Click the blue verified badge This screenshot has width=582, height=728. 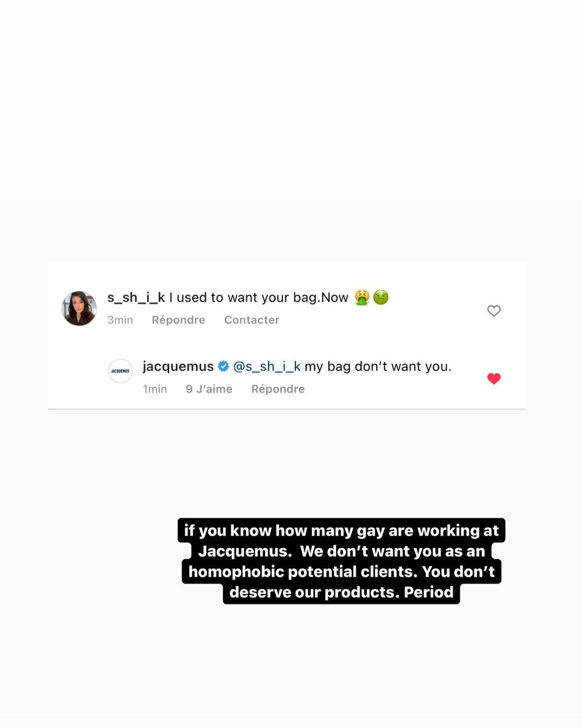[223, 367]
